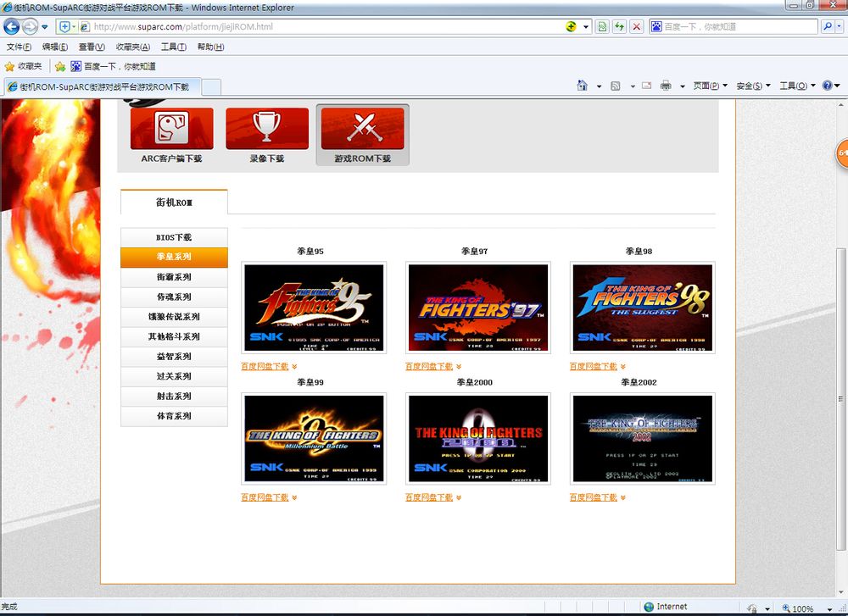
Task: Select 饿狼传说系列 in sidebar
Action: (174, 317)
